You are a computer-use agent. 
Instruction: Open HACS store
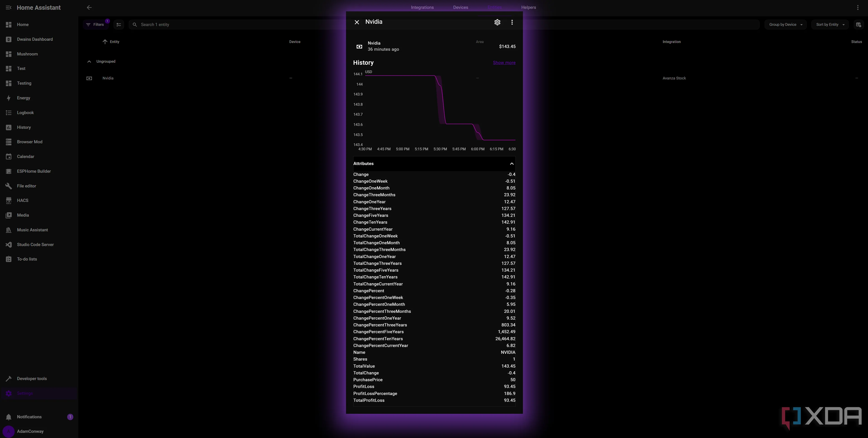click(x=39, y=201)
